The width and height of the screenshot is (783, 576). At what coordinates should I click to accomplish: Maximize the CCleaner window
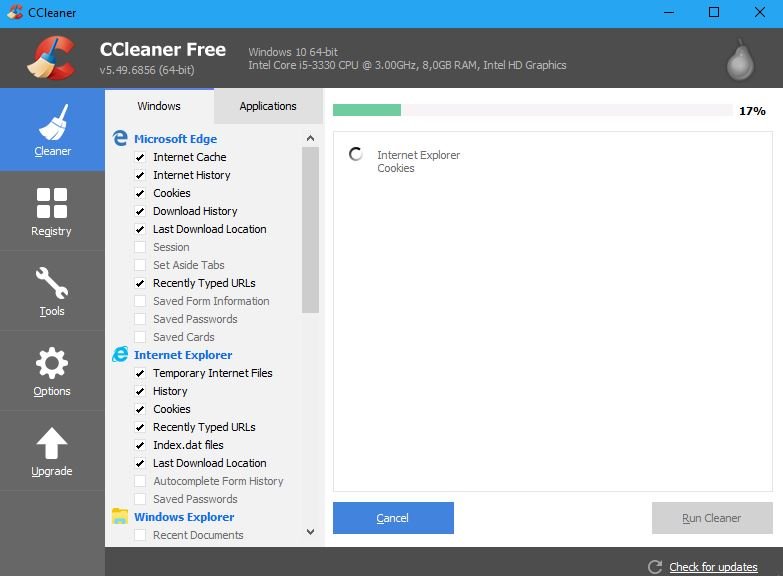714,12
